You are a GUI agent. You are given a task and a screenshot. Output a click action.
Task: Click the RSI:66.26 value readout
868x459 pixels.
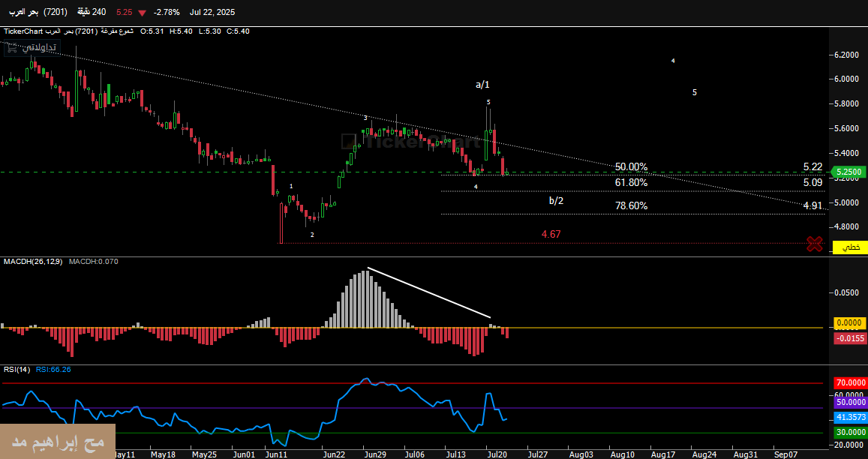[54, 369]
